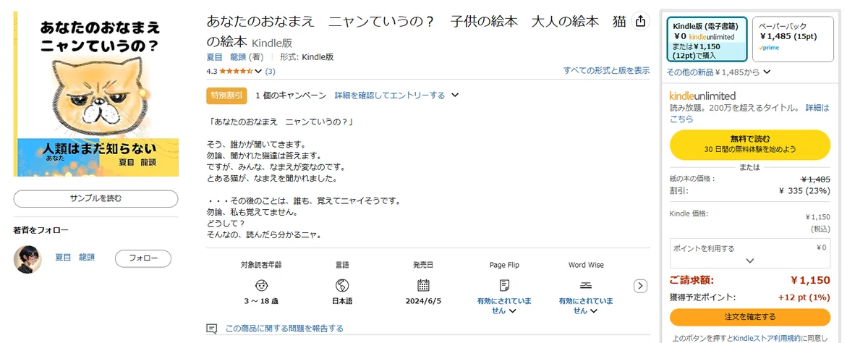
Task: Click the kindleunlimited logo in buy box
Action: click(x=702, y=96)
